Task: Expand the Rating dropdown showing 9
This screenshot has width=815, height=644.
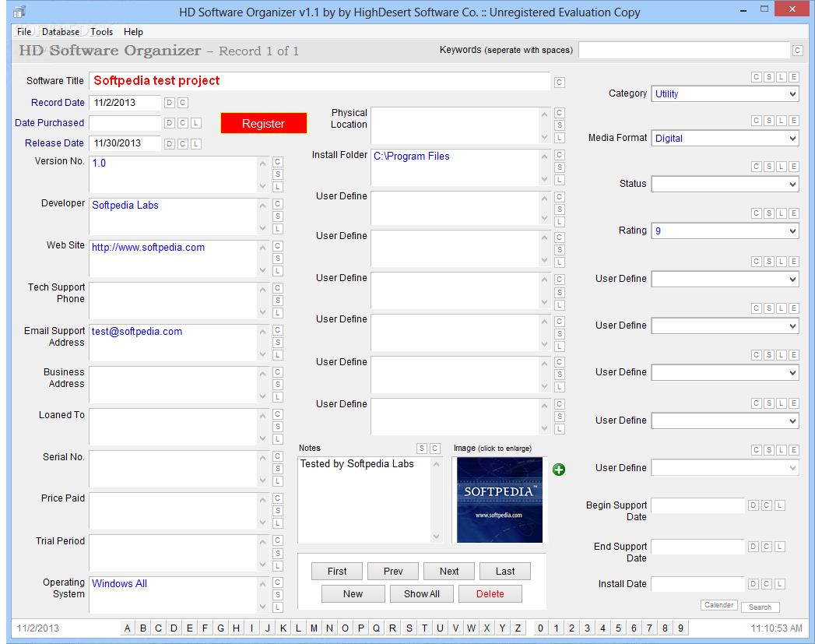Action: [725, 231]
